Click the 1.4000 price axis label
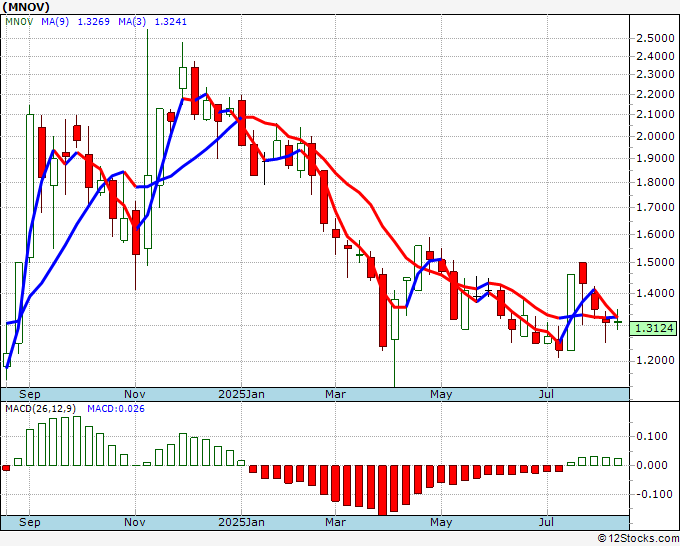Viewport: 680px width, 546px height. 655,294
